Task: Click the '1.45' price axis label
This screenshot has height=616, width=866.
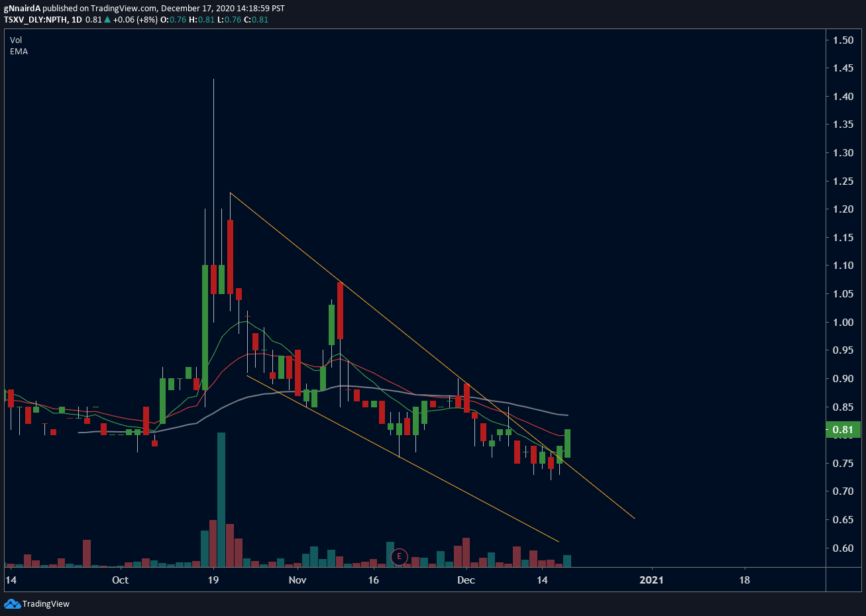Action: (843, 68)
